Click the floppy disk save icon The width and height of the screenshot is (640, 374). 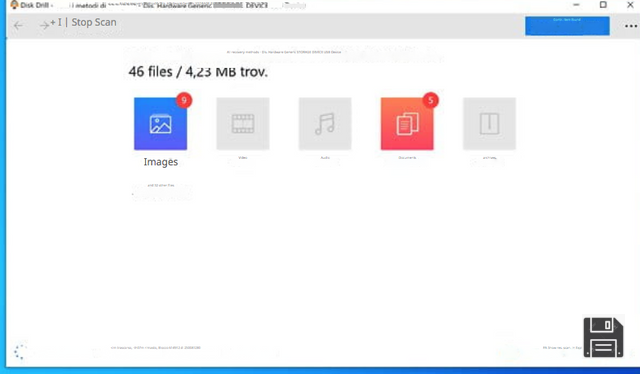tap(603, 337)
